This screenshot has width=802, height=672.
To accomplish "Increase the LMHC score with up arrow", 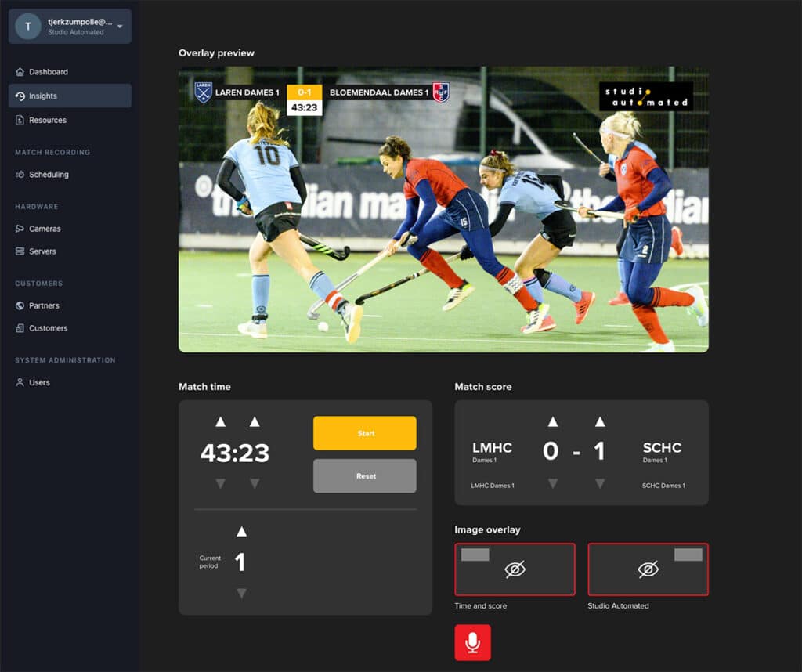I will coord(553,422).
